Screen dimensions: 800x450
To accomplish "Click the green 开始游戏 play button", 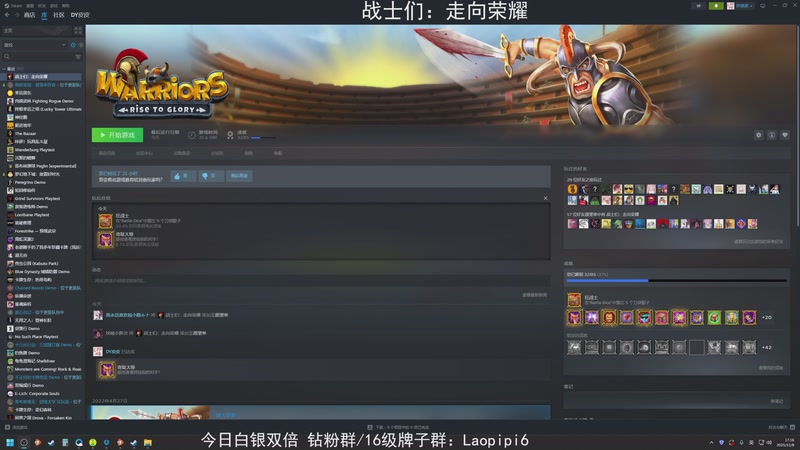I will pyautogui.click(x=117, y=135).
